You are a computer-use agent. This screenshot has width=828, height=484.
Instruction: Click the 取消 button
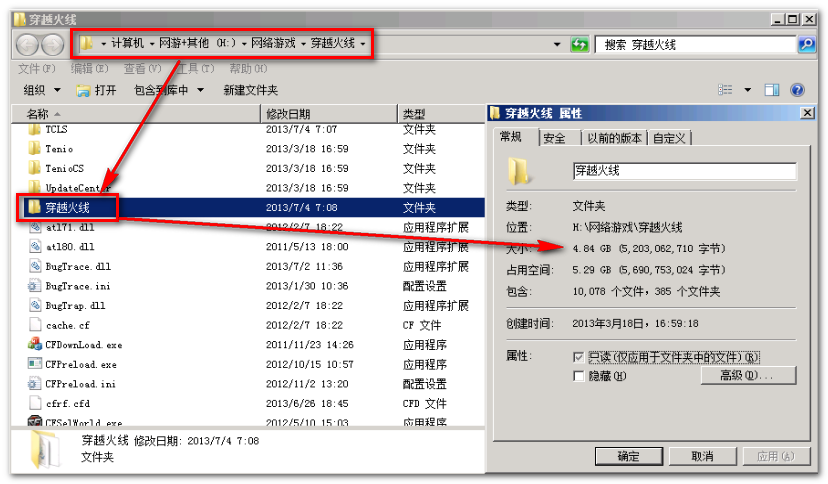[702, 456]
